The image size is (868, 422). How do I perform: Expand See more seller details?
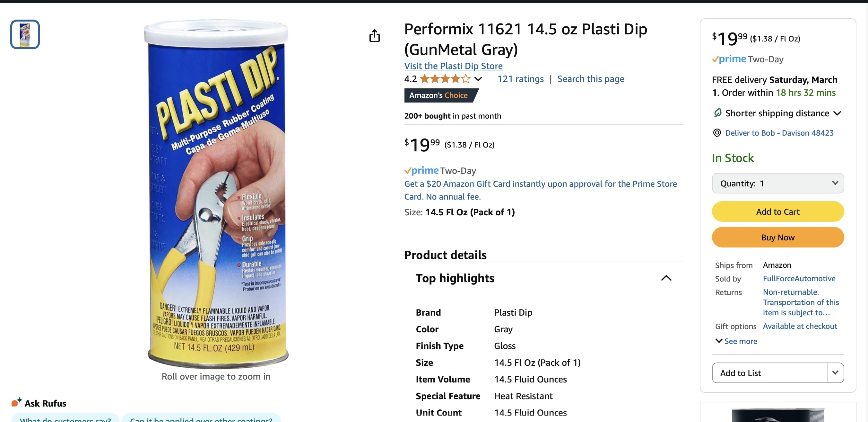[x=736, y=341]
